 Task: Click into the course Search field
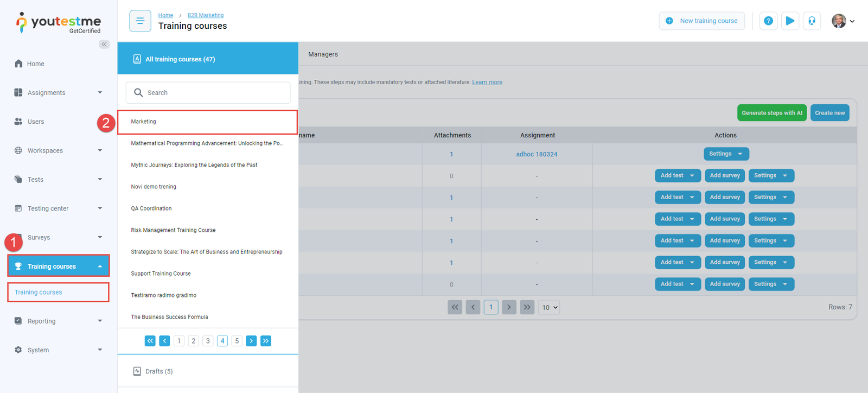(208, 93)
